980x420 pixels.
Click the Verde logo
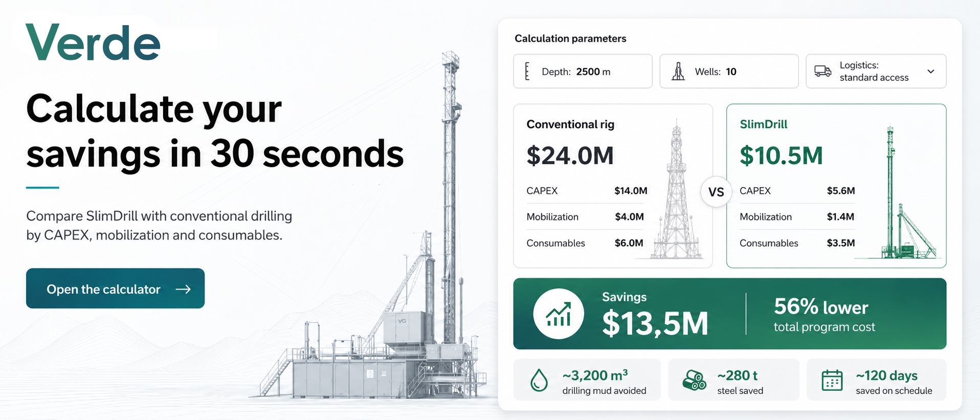[x=93, y=42]
